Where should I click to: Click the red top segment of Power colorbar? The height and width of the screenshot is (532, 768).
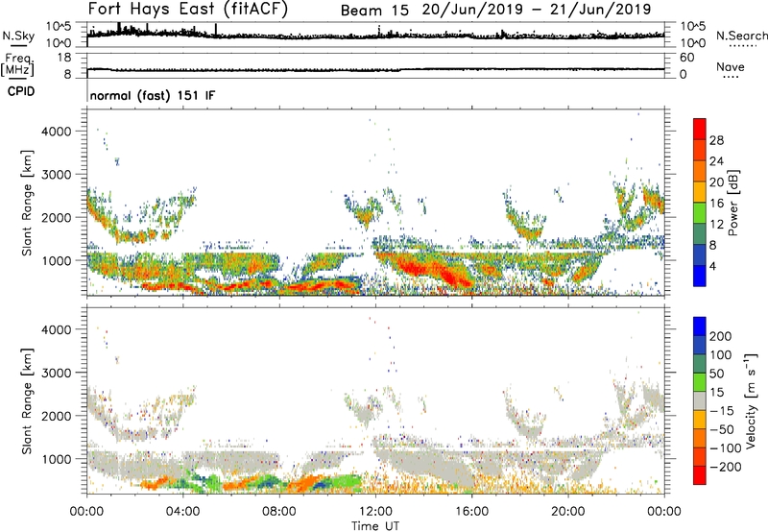point(700,129)
